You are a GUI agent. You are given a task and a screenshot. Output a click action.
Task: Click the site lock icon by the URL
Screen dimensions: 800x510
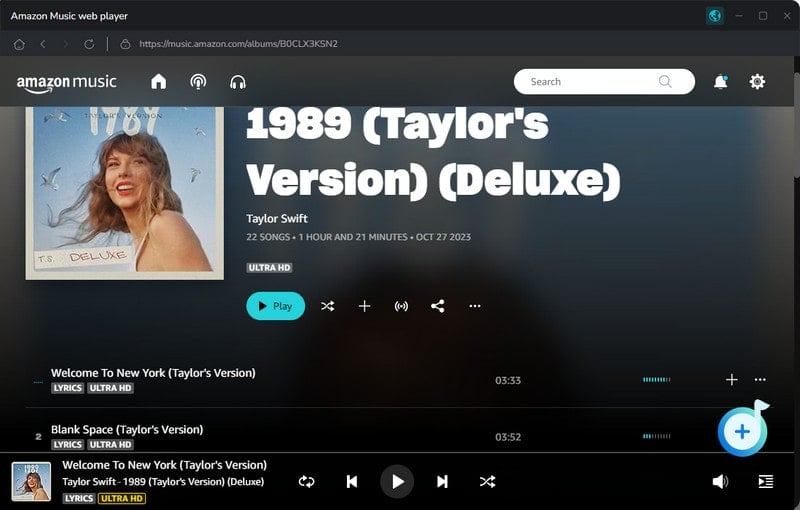[x=125, y=44]
